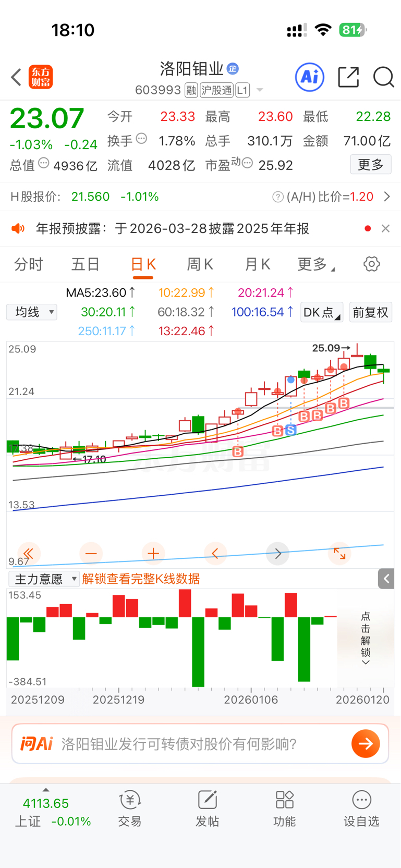Open chart settings gear icon
Image resolution: width=401 pixels, height=868 pixels.
point(372,264)
